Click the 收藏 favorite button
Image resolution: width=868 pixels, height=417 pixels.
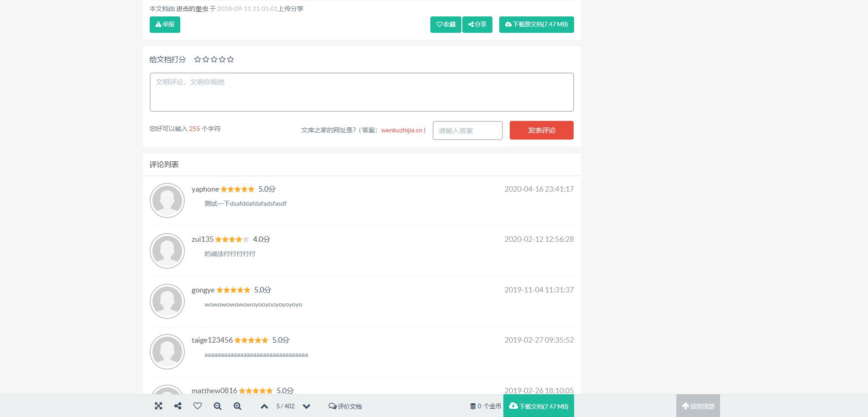(445, 25)
